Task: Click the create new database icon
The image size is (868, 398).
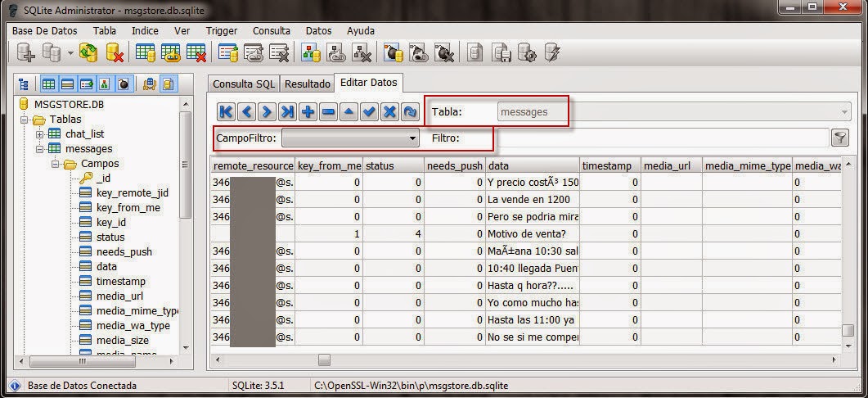Action: click(25, 52)
